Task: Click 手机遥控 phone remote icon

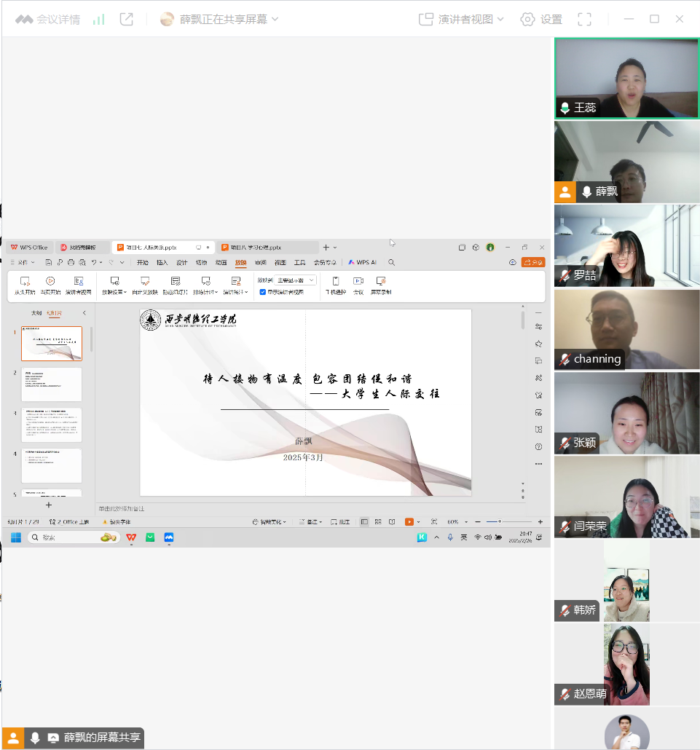Action: coord(335,281)
